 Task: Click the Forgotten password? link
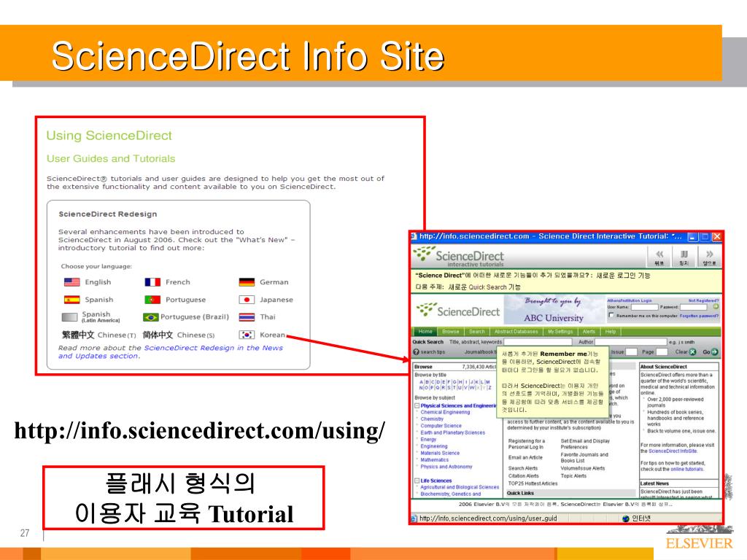tap(699, 316)
